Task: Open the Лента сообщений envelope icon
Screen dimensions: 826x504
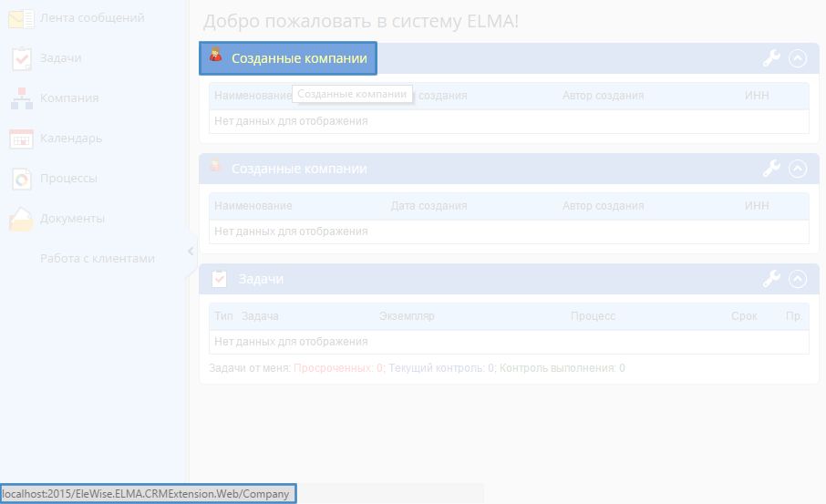Action: [x=21, y=18]
